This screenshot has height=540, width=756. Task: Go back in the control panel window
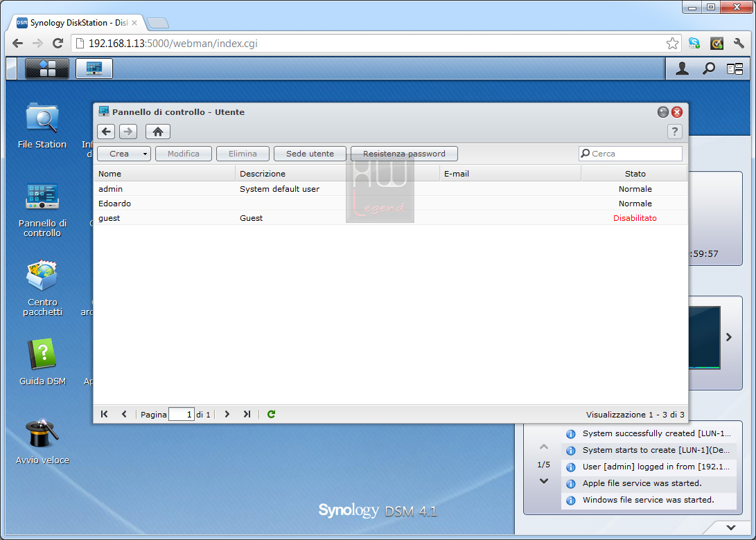[106, 132]
